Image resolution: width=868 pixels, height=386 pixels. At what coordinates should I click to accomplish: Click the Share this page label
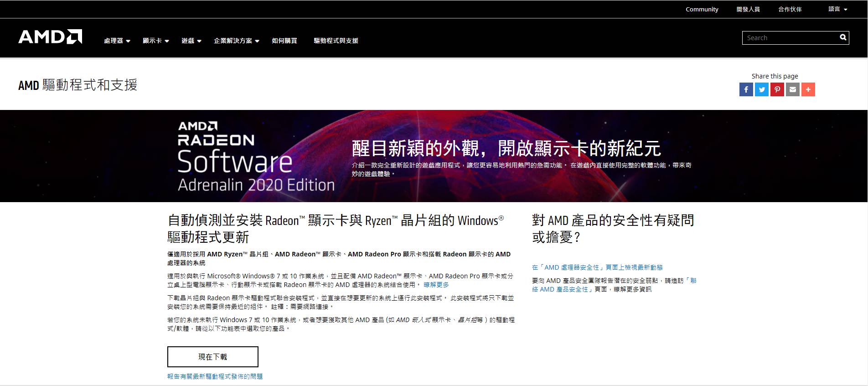pyautogui.click(x=775, y=76)
